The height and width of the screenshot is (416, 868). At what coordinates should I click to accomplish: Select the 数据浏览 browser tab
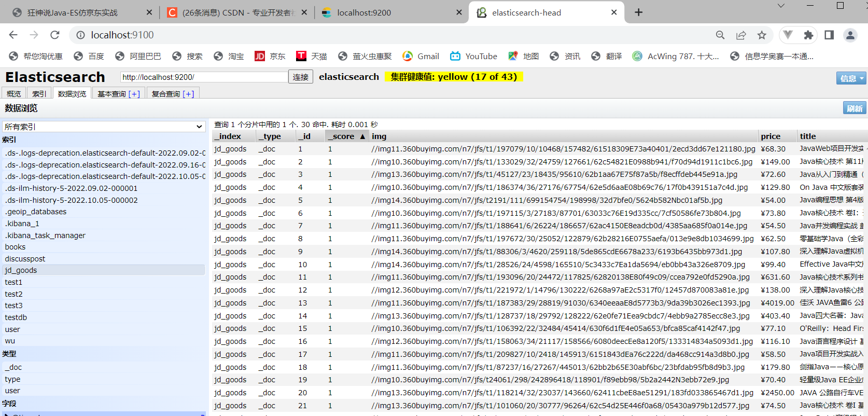[x=72, y=93]
